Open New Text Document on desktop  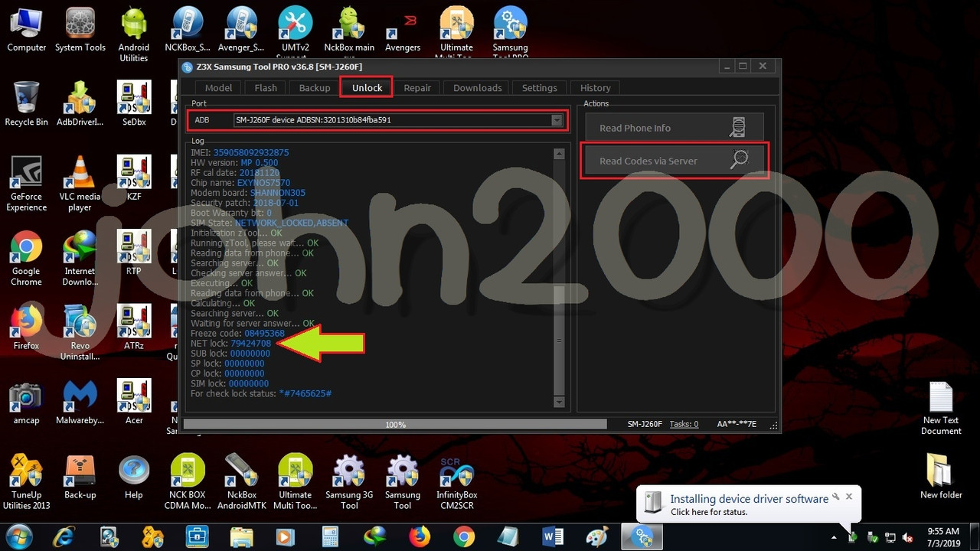coord(941,408)
